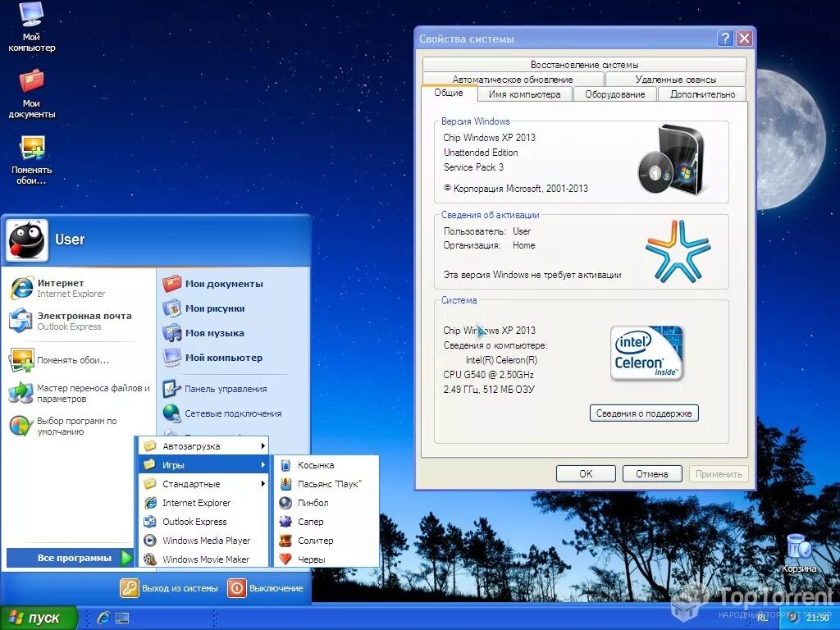Click Internet Explorer quick launch icon
This screenshot has height=630, width=840.
click(103, 618)
